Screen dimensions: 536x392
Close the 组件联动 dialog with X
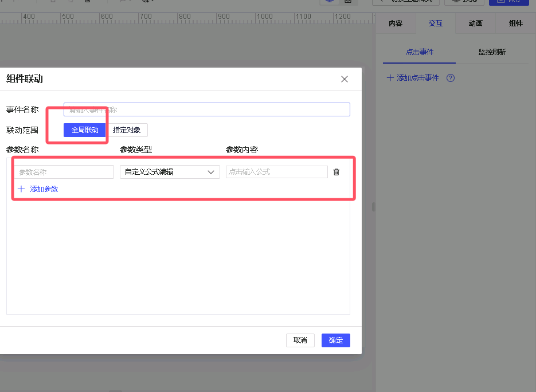pyautogui.click(x=344, y=79)
